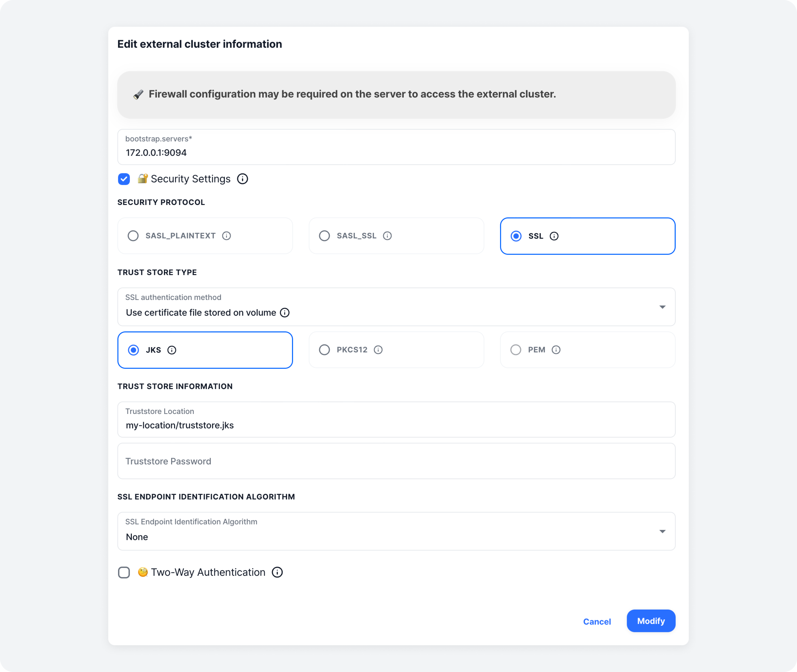The width and height of the screenshot is (797, 672).
Task: Click info icon beside SASL_PLAINTEXT option
Action: (226, 236)
